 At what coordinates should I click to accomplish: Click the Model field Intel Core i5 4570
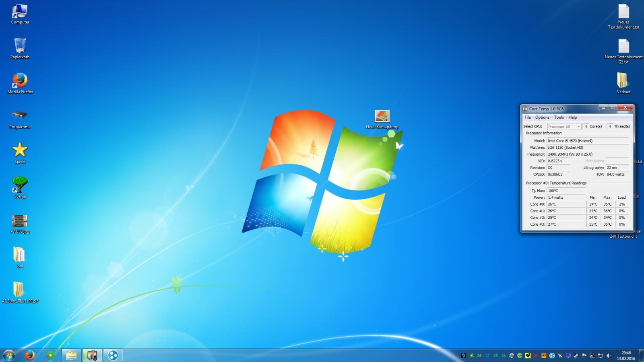click(x=588, y=141)
